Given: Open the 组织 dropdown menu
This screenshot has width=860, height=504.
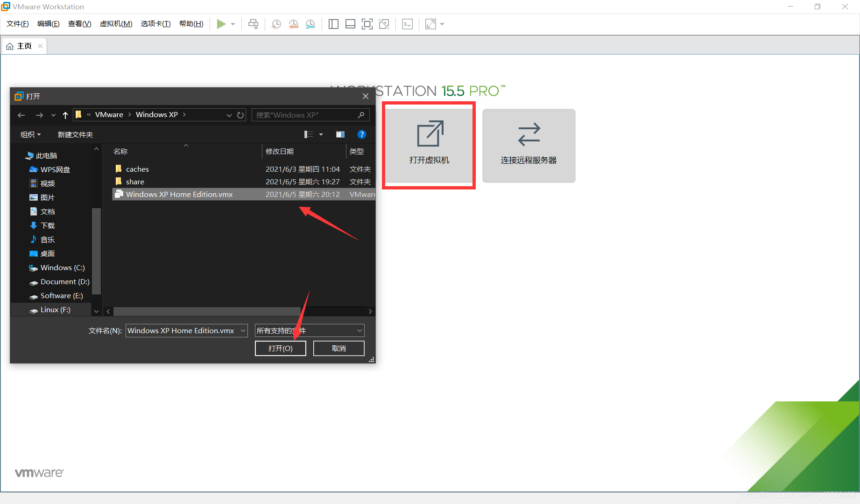Looking at the screenshot, I should pyautogui.click(x=31, y=134).
